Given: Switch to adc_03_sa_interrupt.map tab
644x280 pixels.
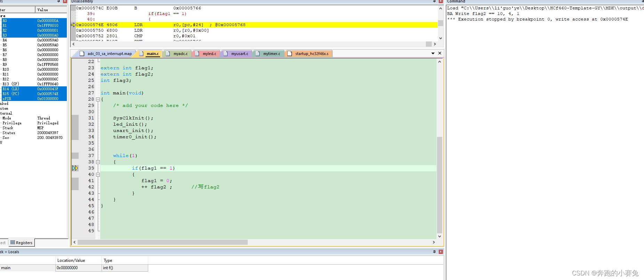Looking at the screenshot, I should 106,54.
